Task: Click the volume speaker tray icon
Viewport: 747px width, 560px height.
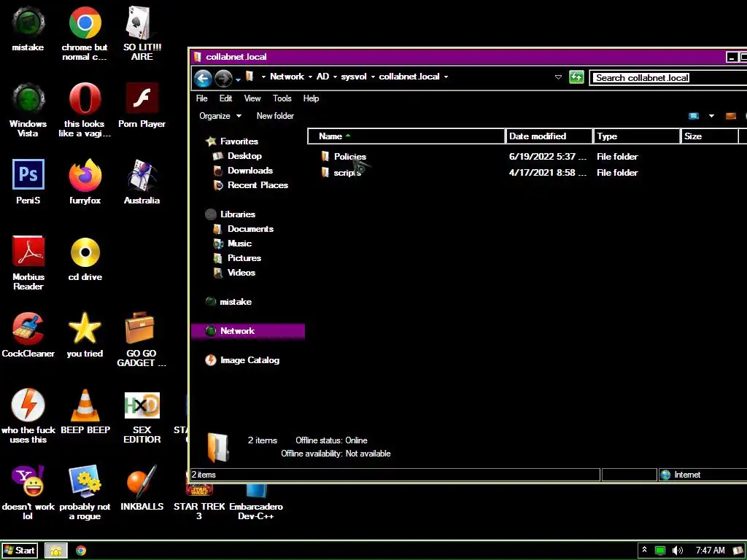Action: 677,551
